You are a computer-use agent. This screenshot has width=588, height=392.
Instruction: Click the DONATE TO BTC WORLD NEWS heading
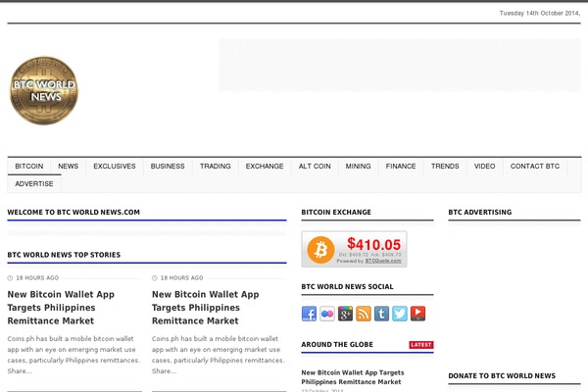pyautogui.click(x=502, y=376)
